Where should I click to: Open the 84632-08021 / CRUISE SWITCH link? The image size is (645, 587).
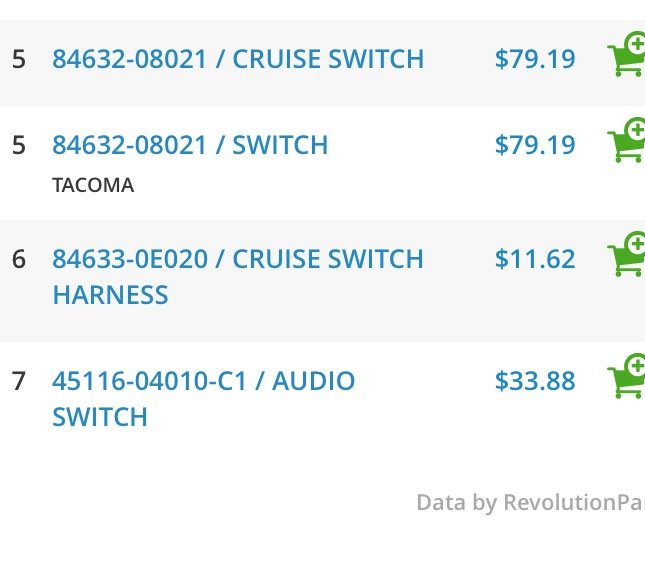tap(238, 59)
